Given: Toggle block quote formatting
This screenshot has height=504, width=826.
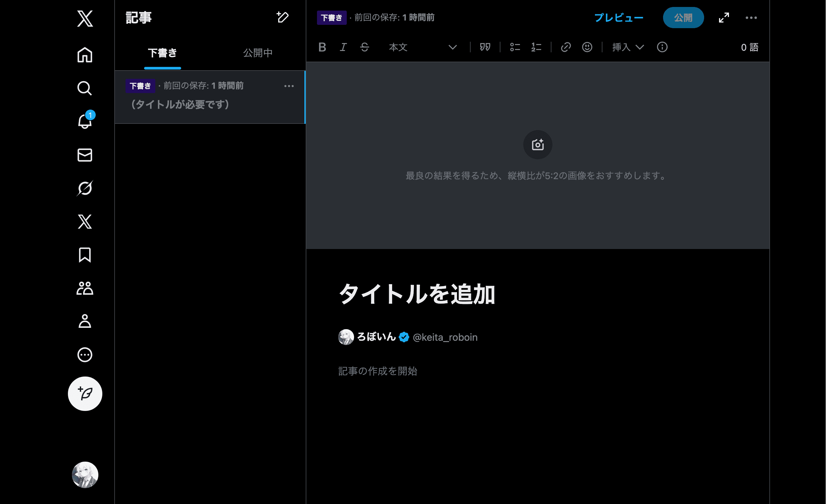Looking at the screenshot, I should pyautogui.click(x=485, y=47).
